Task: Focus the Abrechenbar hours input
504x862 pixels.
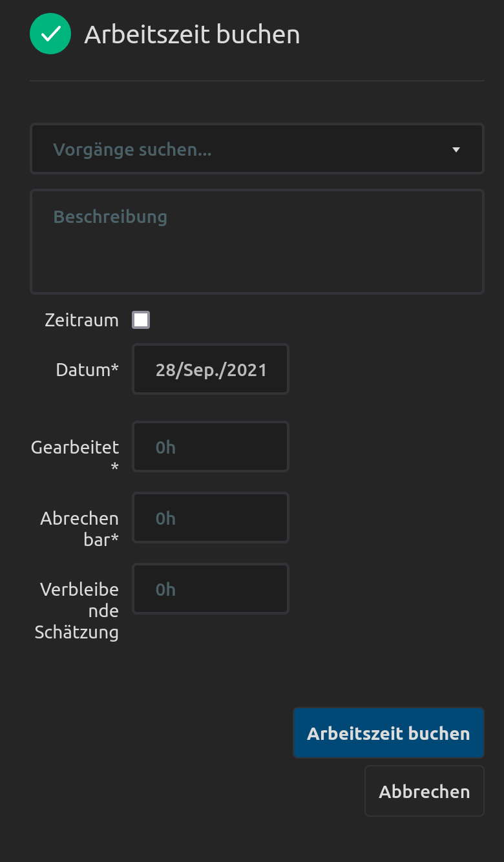Action: tap(211, 518)
